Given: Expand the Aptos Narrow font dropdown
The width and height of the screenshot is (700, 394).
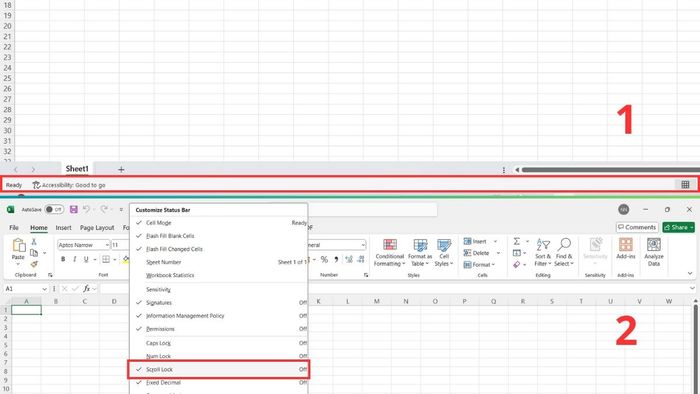Looking at the screenshot, I should pos(107,245).
